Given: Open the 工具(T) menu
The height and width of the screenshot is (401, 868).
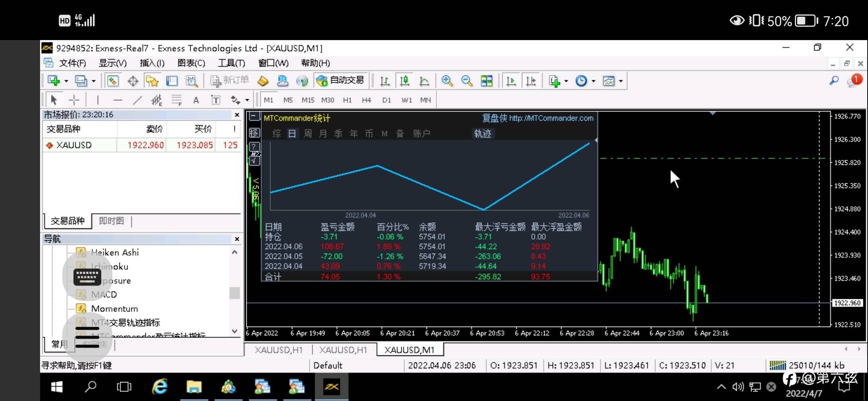Looking at the screenshot, I should [231, 63].
